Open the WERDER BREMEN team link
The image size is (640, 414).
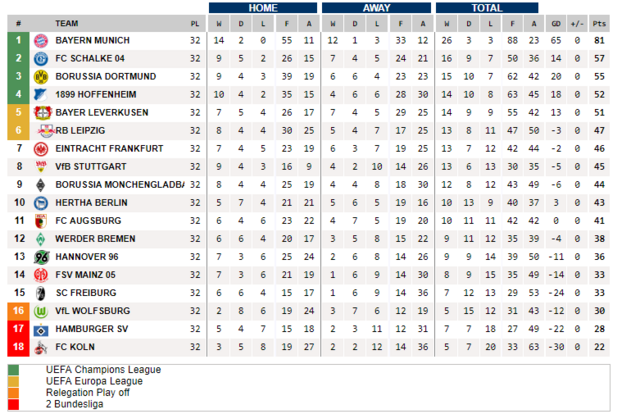95,239
